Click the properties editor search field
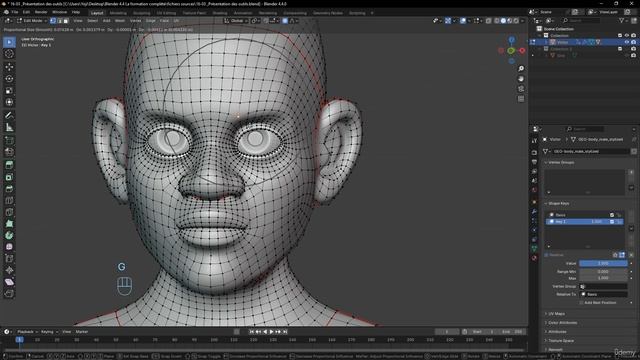 pyautogui.click(x=584, y=129)
